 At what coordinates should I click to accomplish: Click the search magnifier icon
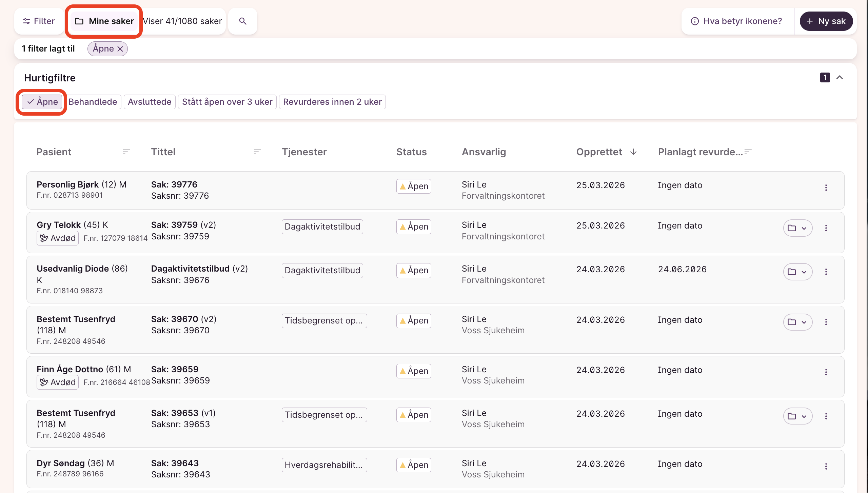coord(242,21)
